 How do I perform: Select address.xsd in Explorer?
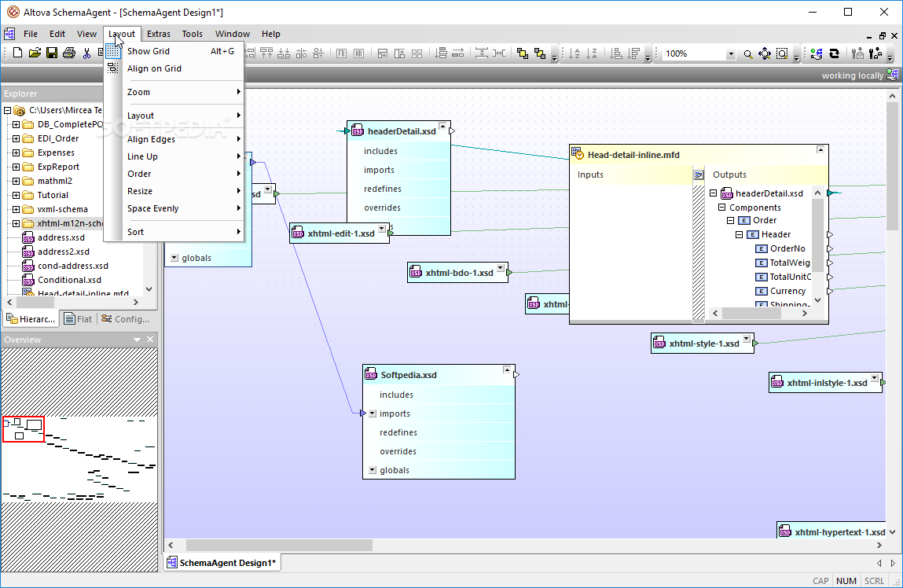[x=61, y=238]
